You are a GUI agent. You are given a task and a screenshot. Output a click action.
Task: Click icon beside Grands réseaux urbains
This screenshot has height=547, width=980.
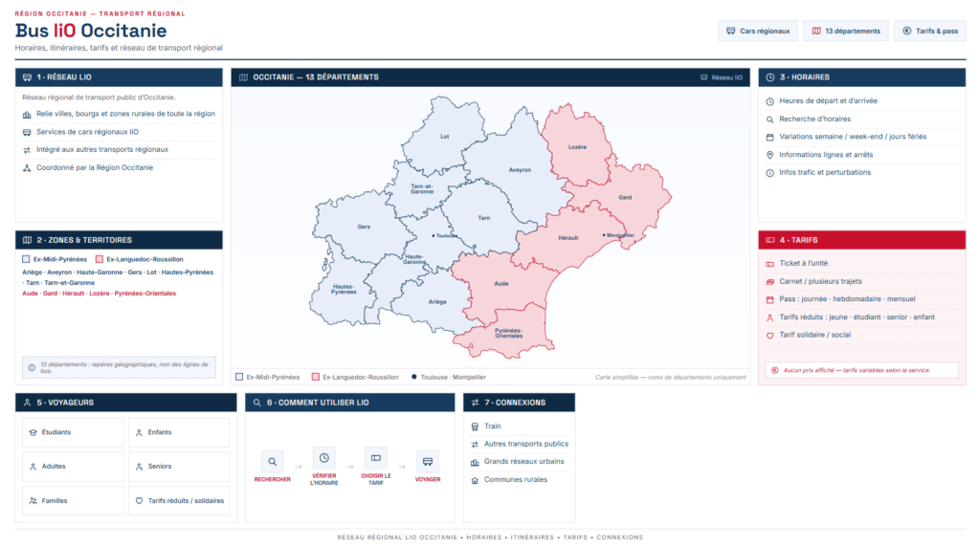tap(475, 462)
